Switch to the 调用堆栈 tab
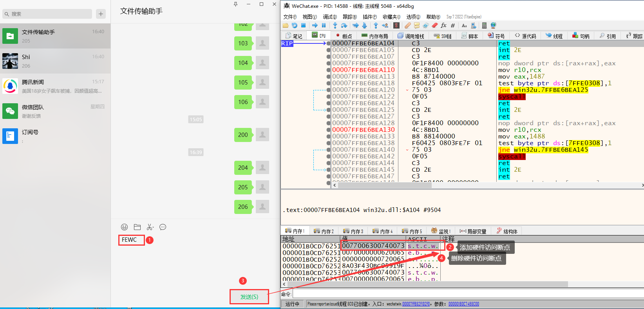 tap(411, 36)
